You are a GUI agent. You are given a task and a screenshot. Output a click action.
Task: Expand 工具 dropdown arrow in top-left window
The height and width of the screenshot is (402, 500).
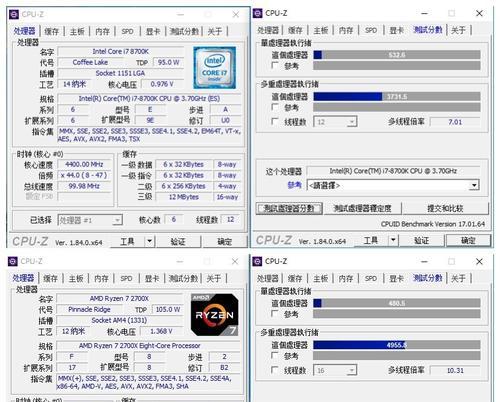tap(150, 241)
